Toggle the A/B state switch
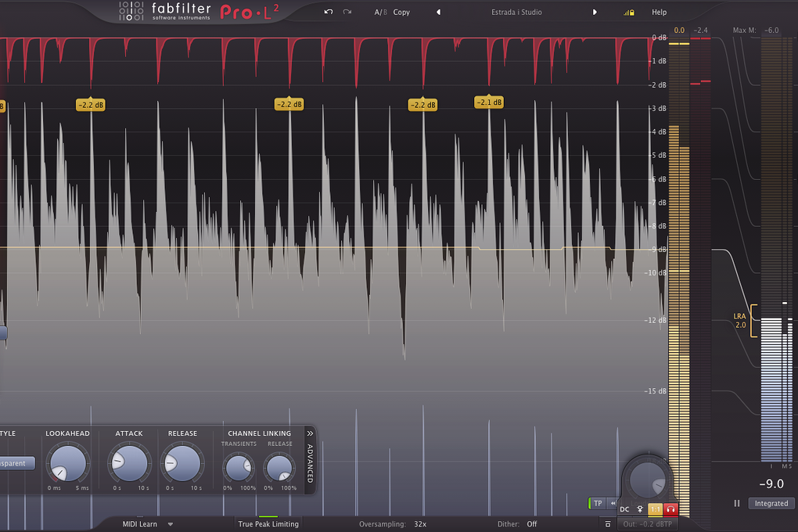 [x=380, y=13]
